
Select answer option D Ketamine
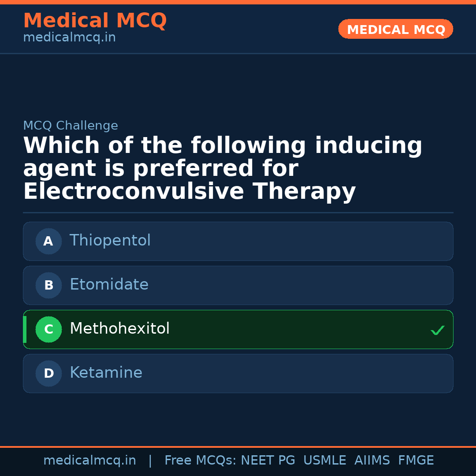[238, 373]
